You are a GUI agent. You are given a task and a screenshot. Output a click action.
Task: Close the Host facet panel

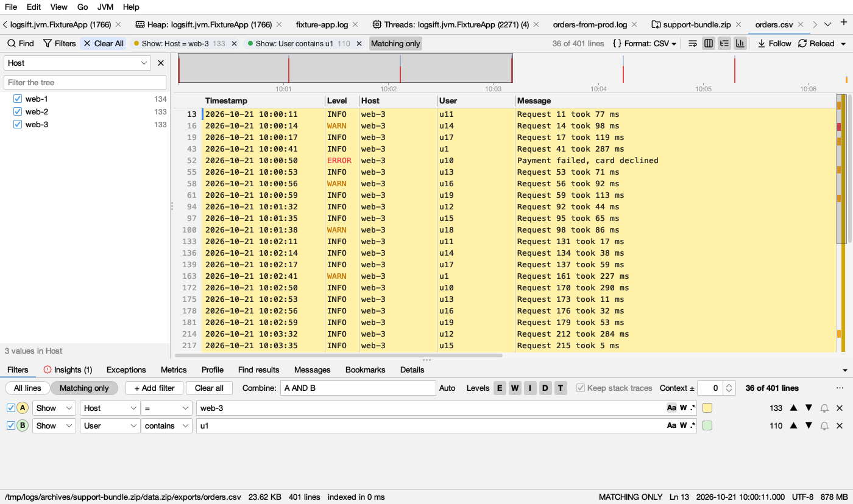point(161,63)
